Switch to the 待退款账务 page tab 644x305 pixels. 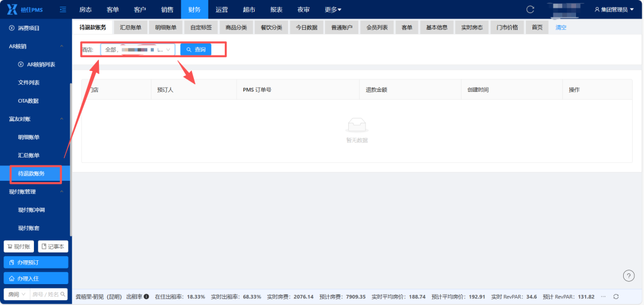93,27
